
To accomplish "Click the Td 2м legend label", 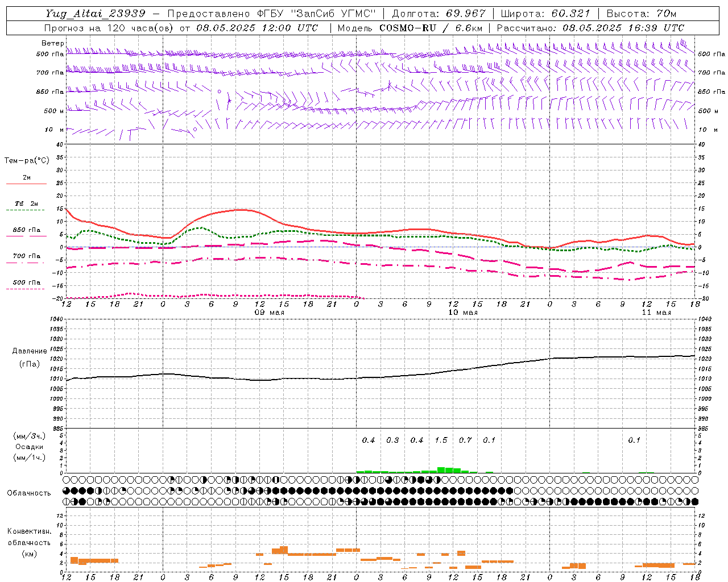I will (26, 203).
